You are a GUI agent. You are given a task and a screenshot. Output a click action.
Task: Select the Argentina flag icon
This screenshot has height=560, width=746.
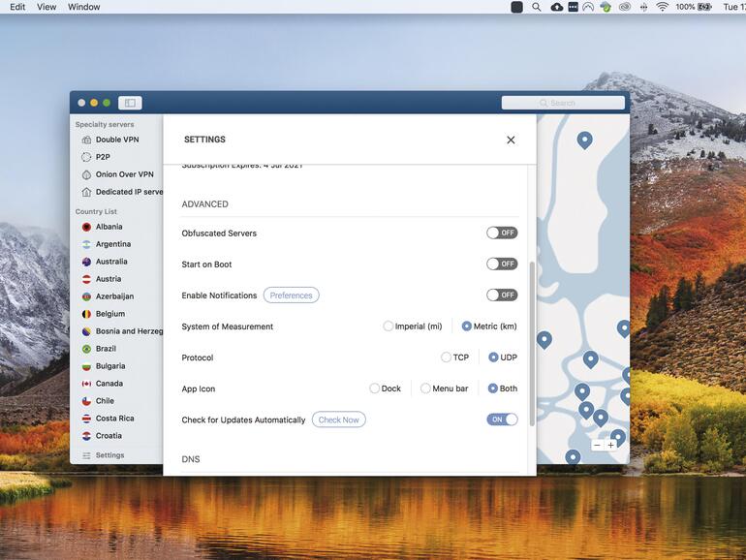(x=86, y=244)
